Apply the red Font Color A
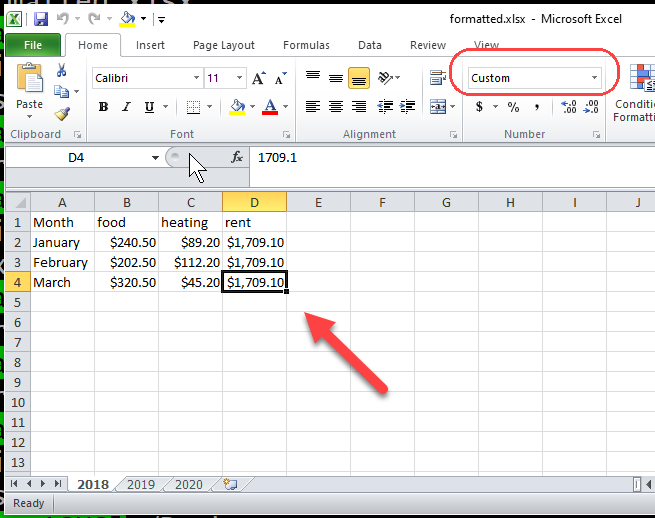 tap(270, 107)
